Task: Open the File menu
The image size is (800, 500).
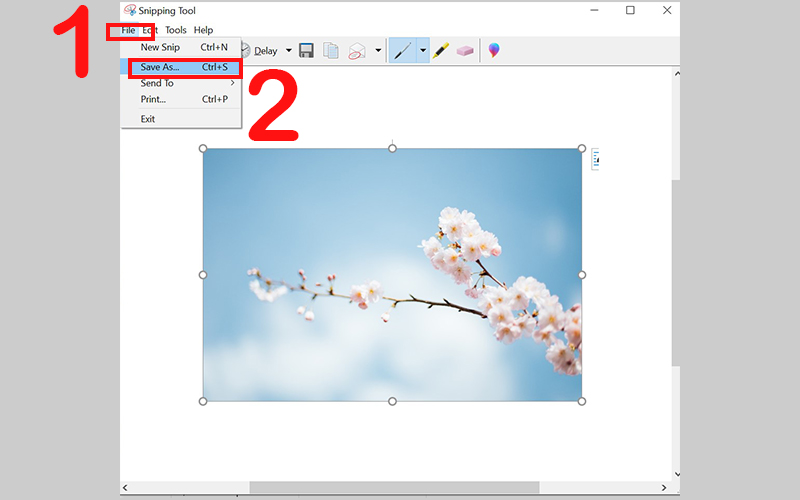Action: pos(128,30)
